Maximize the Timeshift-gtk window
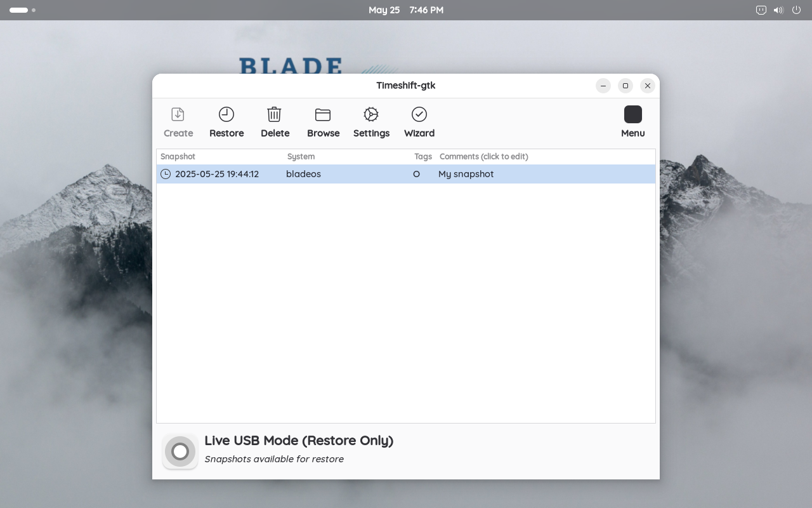Viewport: 812px width, 508px height. 625,86
